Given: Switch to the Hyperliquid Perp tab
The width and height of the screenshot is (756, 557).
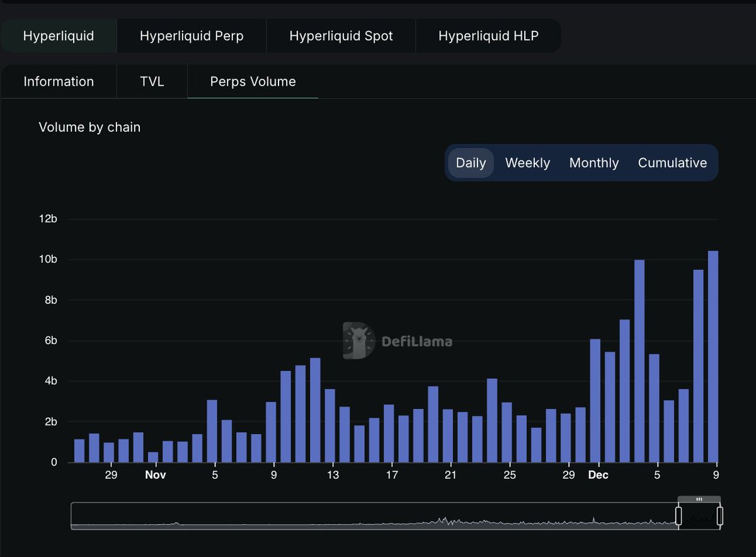Looking at the screenshot, I should click(192, 36).
